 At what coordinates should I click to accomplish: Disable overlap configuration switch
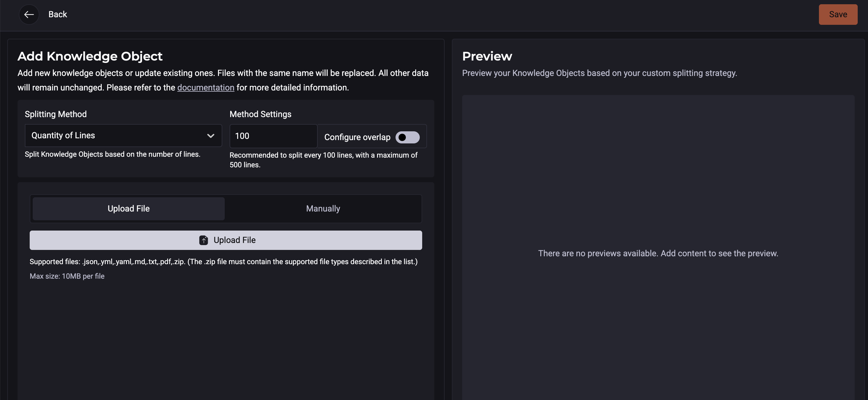pos(407,137)
